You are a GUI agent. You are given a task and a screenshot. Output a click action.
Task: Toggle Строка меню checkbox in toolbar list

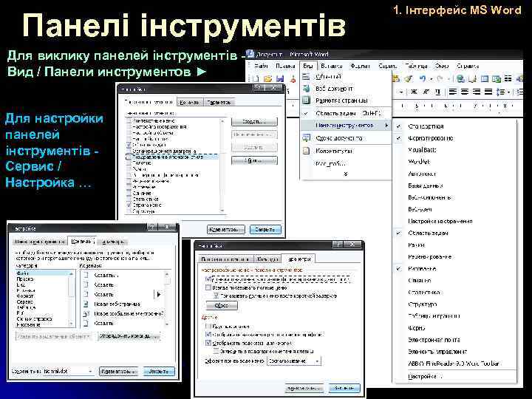point(129,205)
